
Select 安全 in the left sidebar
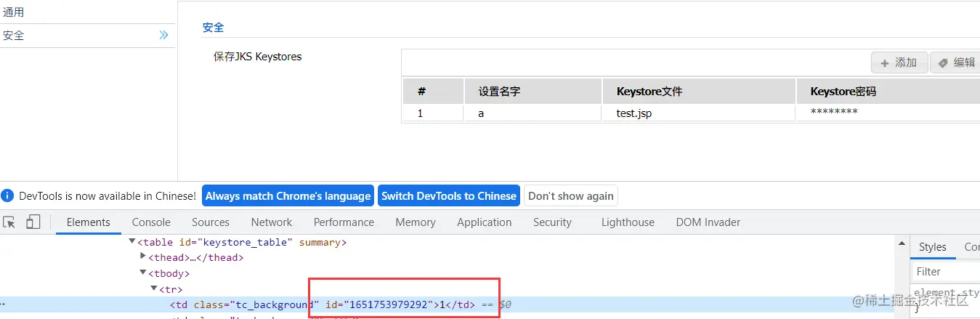pos(87,36)
